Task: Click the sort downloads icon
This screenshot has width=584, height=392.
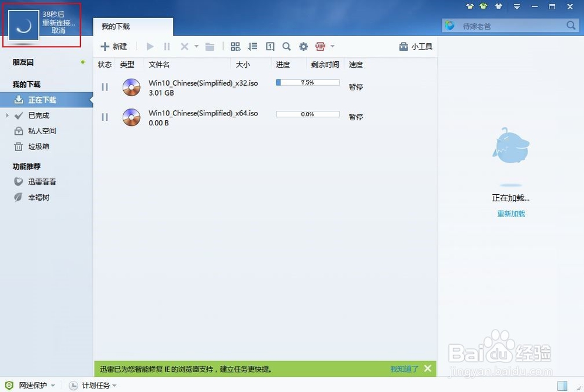Action: tap(253, 46)
